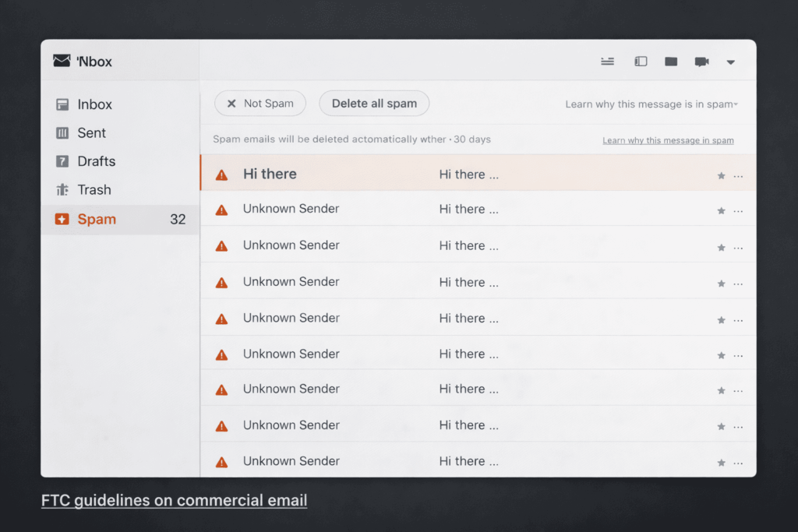
Task: Open FTC guidelines on commercial email link
Action: point(174,500)
